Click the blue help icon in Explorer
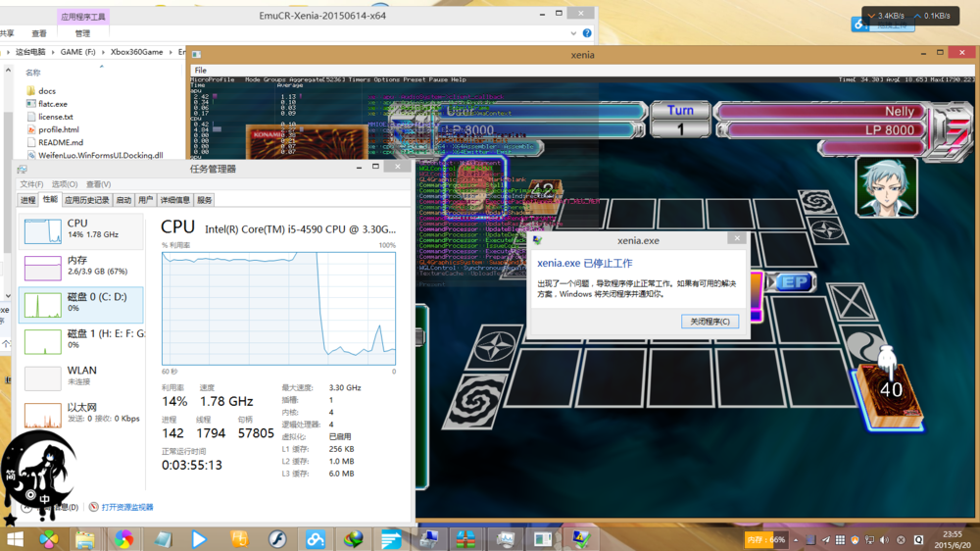980x551 pixels. coord(587,33)
